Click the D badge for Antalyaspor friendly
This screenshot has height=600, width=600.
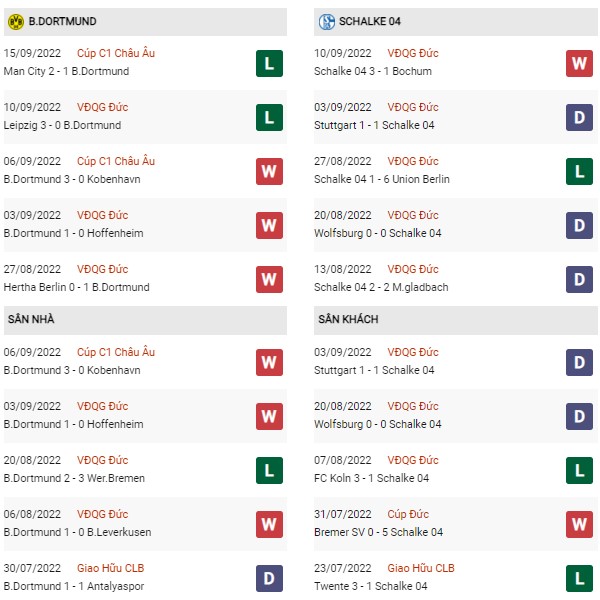tap(269, 578)
